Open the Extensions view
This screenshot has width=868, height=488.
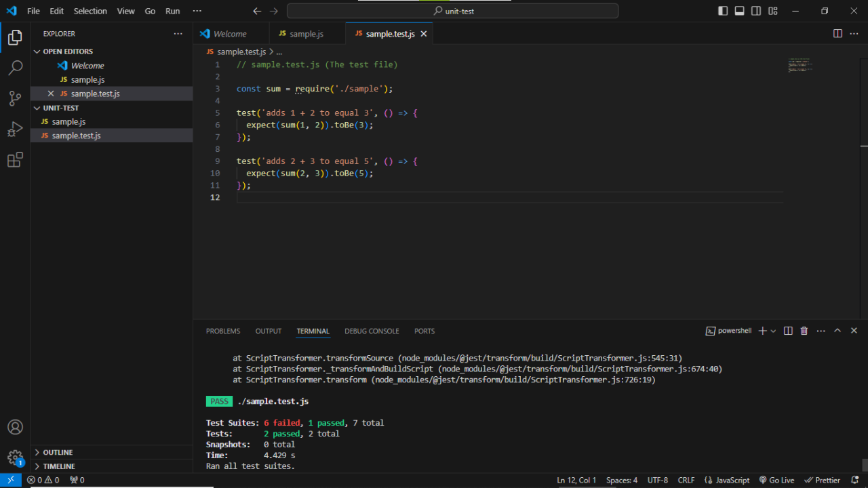coord(15,160)
